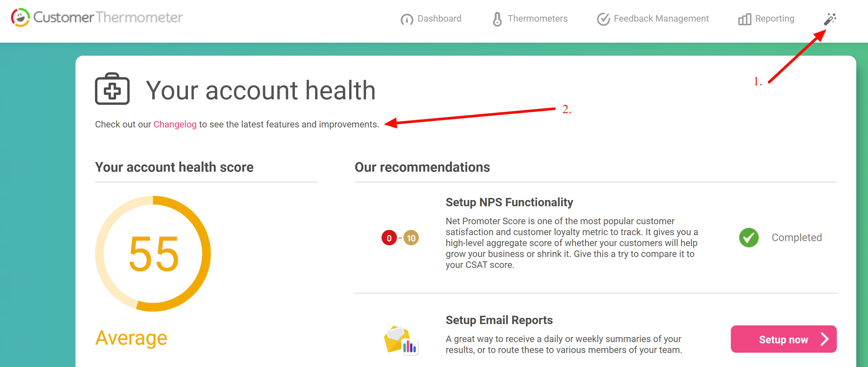Click the red 0 NPS badge
This screenshot has width=868, height=367.
coord(389,238)
